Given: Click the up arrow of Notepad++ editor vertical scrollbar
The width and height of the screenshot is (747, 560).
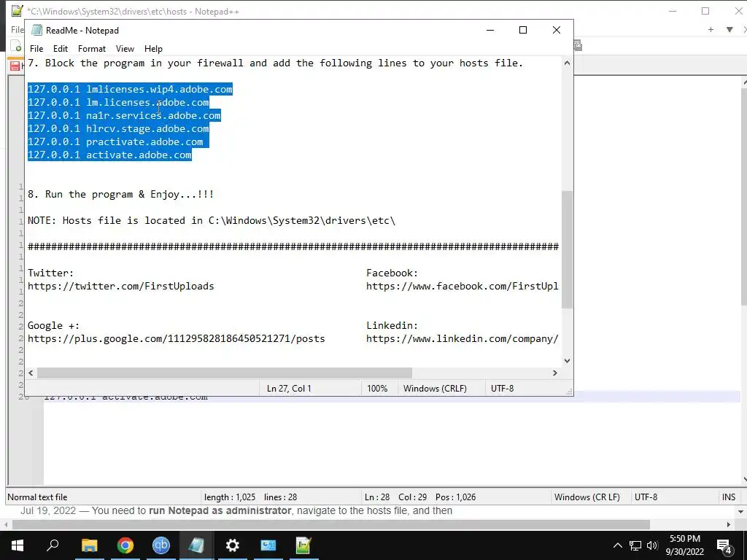Looking at the screenshot, I should click(x=744, y=83).
